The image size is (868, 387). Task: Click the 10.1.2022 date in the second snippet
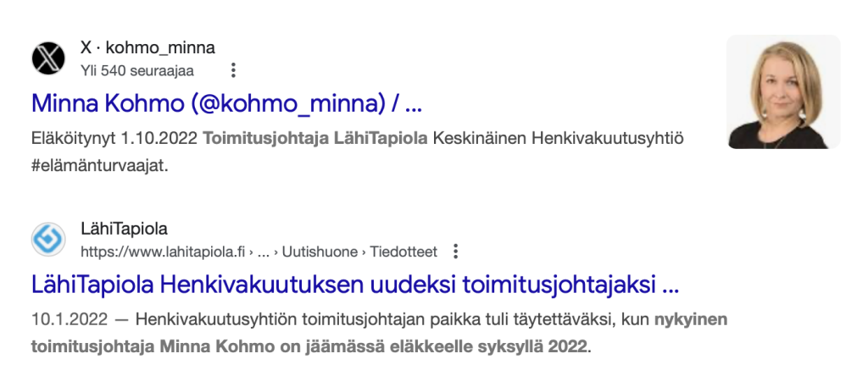tap(70, 319)
